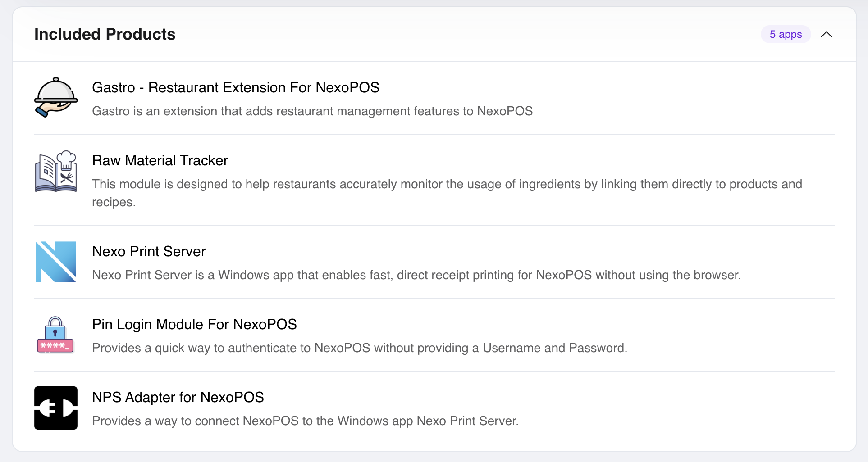Click the 5 apps badge
The width and height of the screenshot is (868, 462).
(x=786, y=34)
